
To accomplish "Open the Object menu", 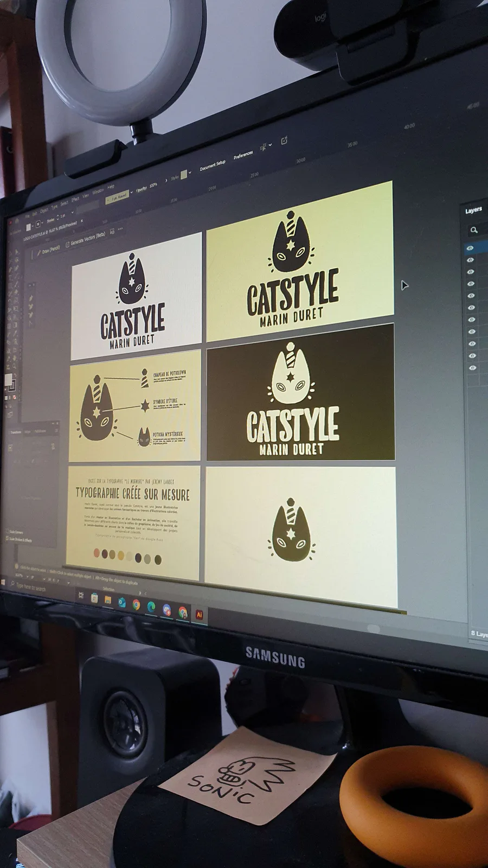I will (x=44, y=210).
